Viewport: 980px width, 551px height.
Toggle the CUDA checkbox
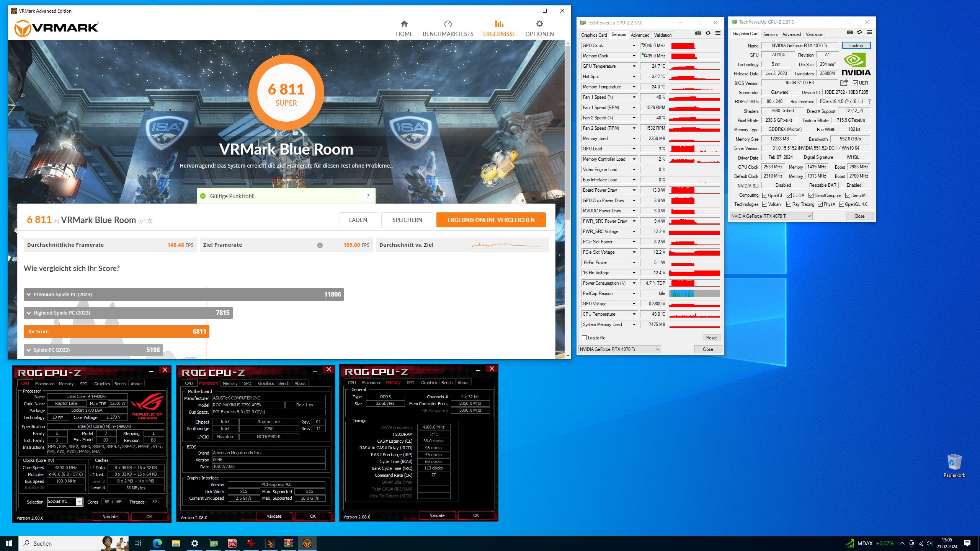pos(789,196)
